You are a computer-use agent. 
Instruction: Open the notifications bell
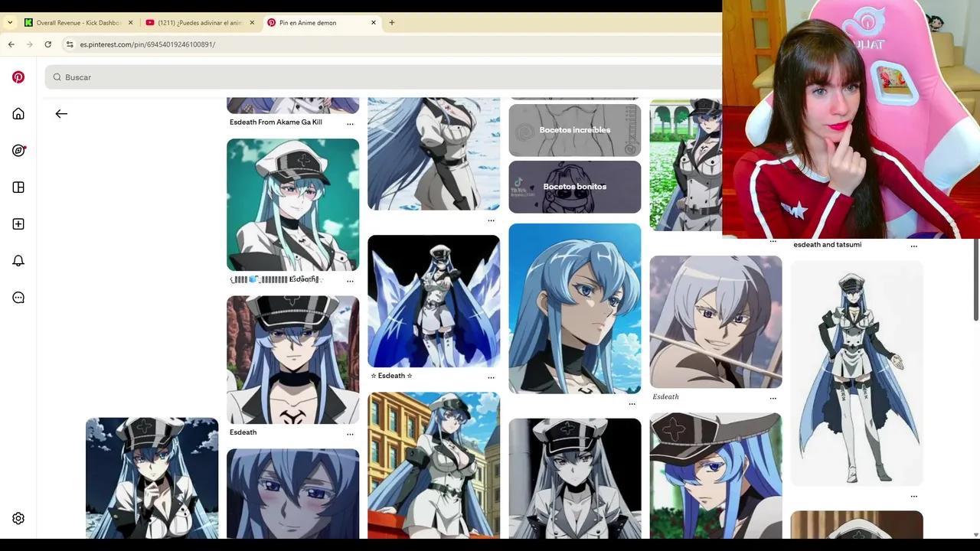[18, 261]
